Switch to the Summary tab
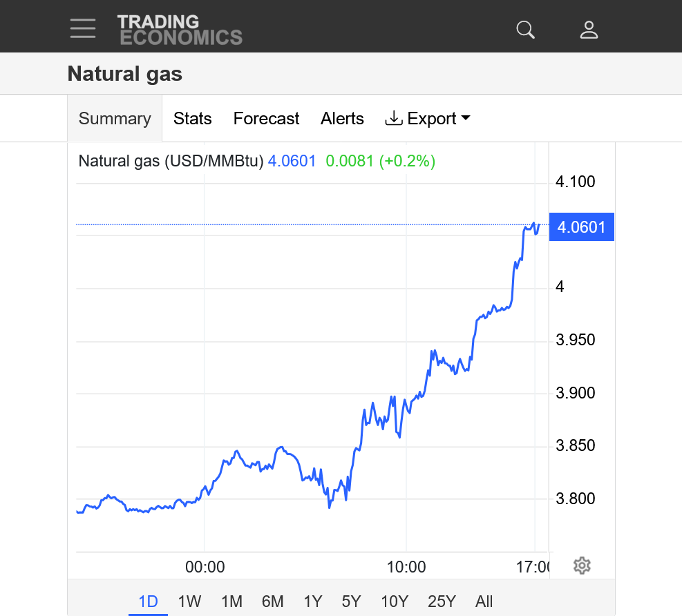Viewport: 682px width, 616px height. [x=115, y=119]
